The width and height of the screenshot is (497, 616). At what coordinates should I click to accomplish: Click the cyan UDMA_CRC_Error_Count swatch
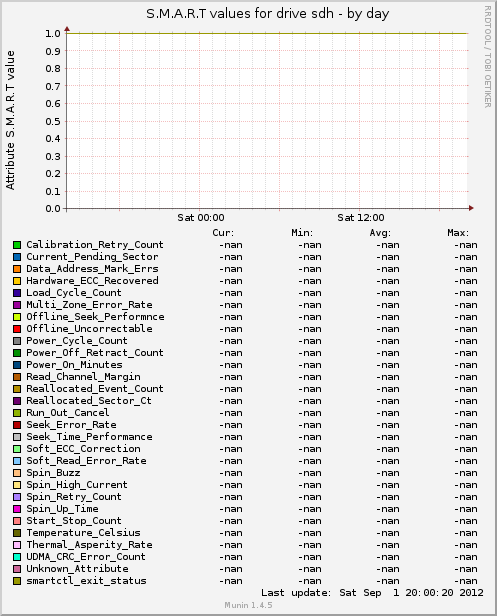17,557
